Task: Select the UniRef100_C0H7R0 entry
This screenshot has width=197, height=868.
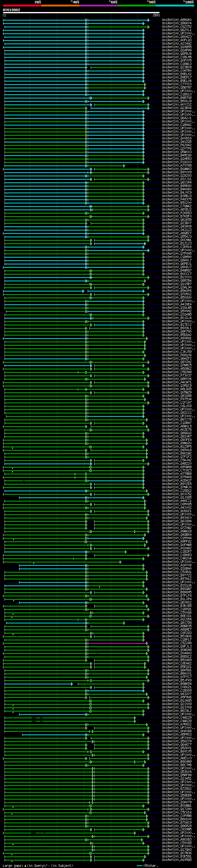Action: coord(177,71)
